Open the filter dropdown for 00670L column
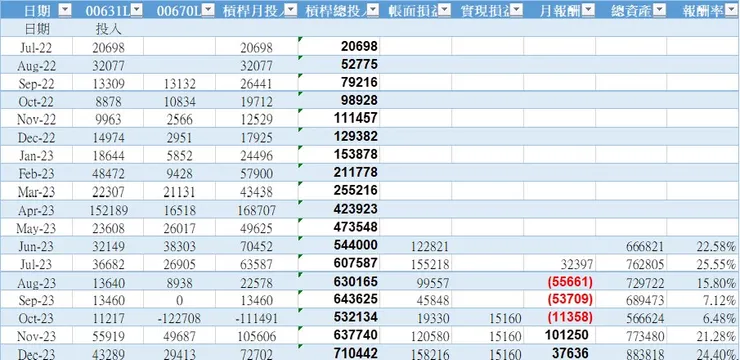The width and height of the screenshot is (740, 360). [x=209, y=10]
